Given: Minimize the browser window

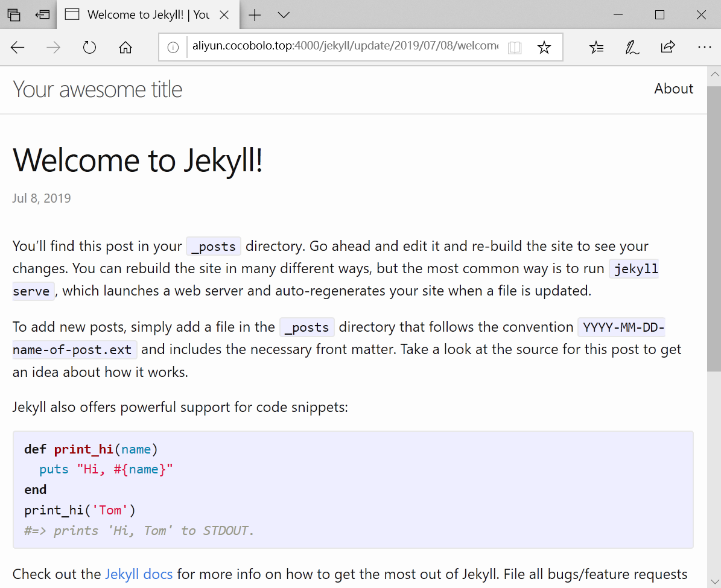Looking at the screenshot, I should tap(618, 14).
